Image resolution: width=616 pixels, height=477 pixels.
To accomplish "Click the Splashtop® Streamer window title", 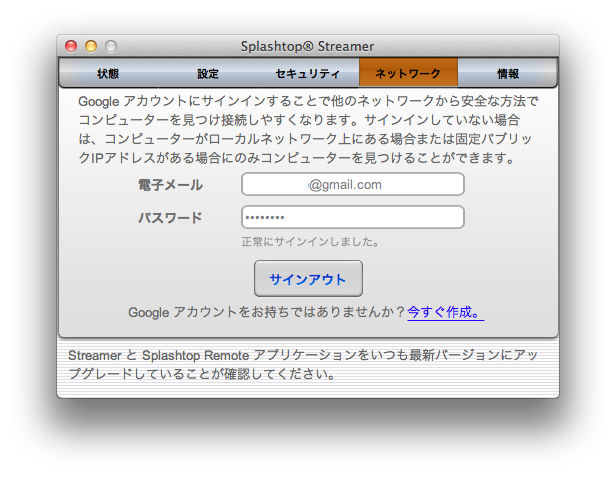I will pyautogui.click(x=307, y=46).
